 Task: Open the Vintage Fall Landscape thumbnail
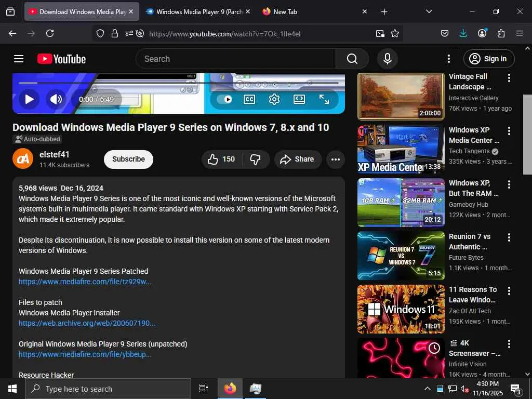click(x=401, y=96)
